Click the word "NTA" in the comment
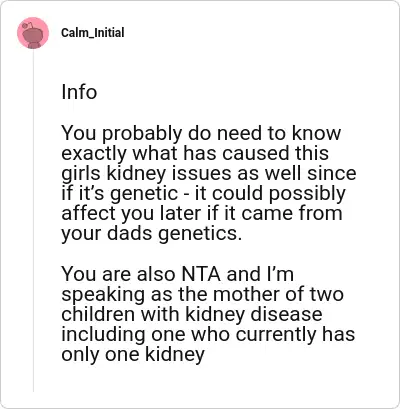400x409 pixels. coord(201,274)
